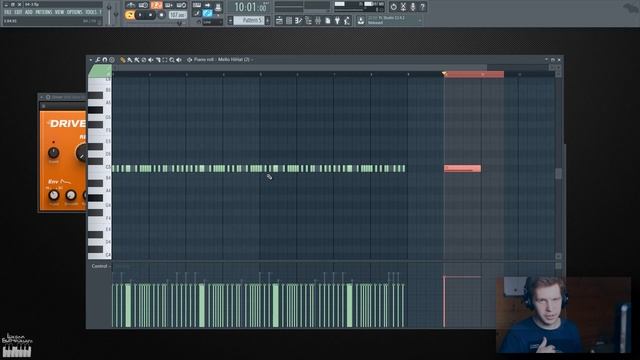Click the playback speaker tool icon
The image size is (640, 360).
click(x=179, y=60)
